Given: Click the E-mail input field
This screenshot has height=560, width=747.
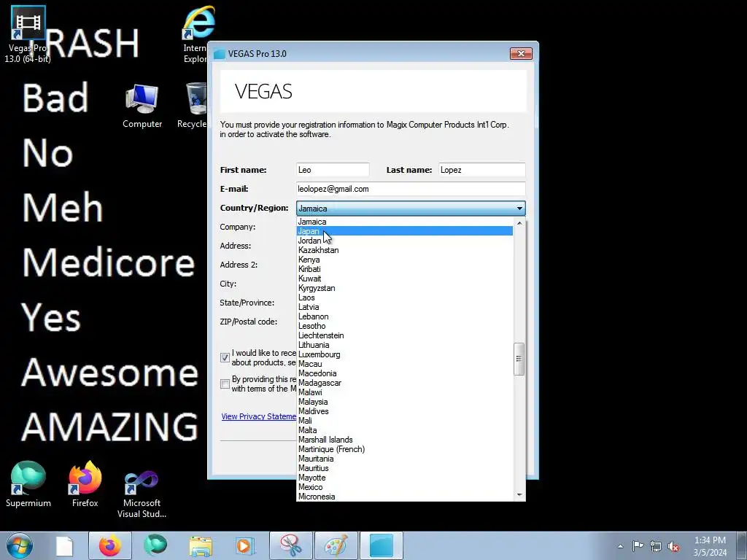Looking at the screenshot, I should 411,189.
